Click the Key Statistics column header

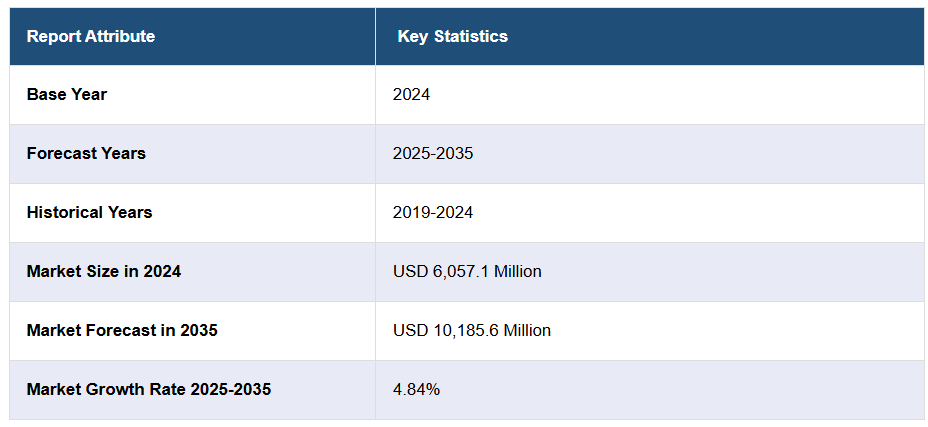[452, 37]
